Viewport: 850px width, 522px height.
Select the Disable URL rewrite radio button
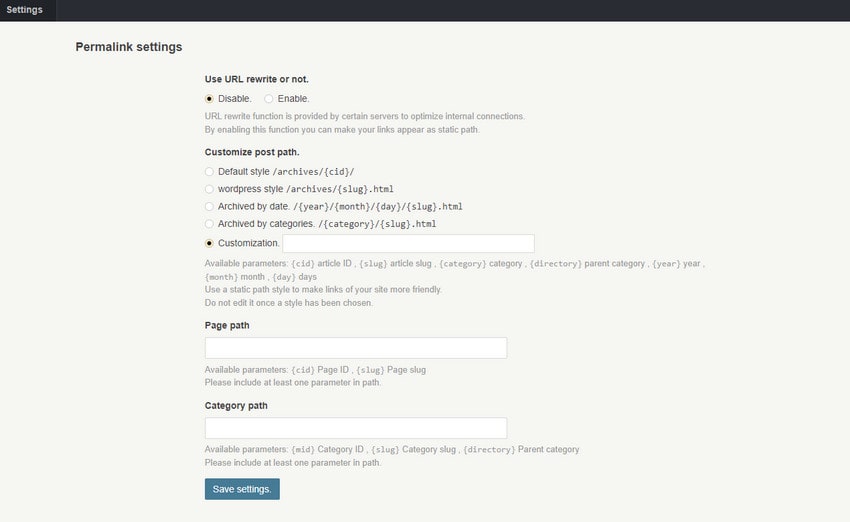tap(209, 99)
